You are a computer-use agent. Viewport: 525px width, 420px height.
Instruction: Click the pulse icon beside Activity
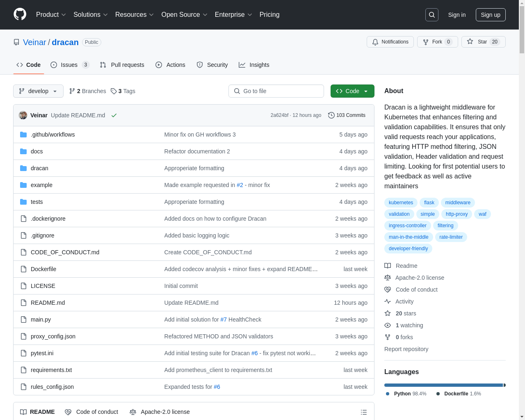click(x=388, y=301)
